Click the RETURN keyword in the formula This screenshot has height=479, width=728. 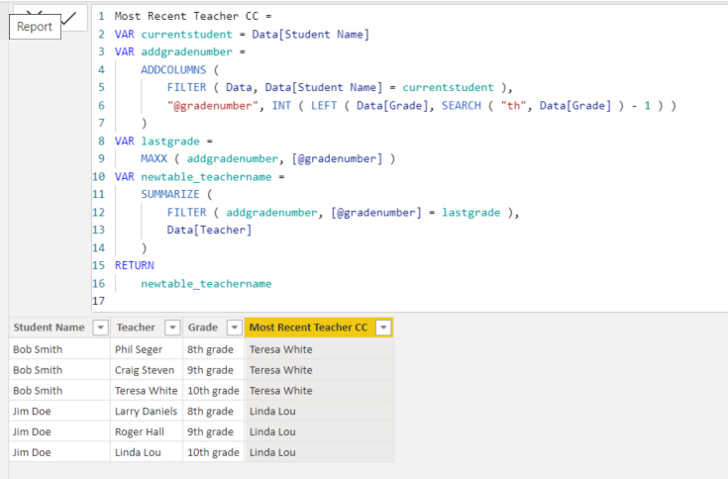click(x=135, y=265)
